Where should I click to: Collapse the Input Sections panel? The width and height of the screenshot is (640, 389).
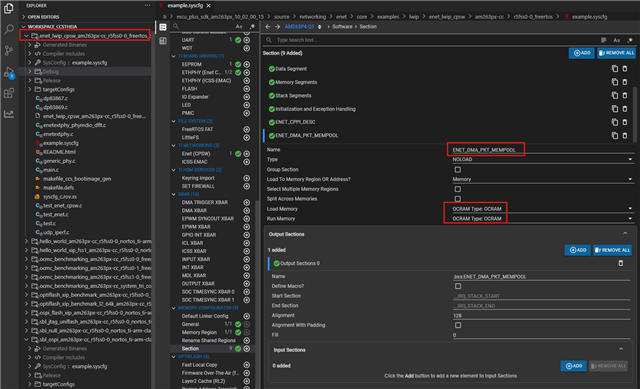(621, 349)
